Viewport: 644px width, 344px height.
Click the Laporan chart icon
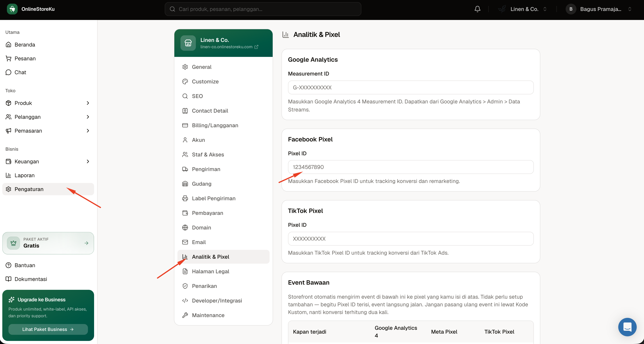[x=8, y=175]
